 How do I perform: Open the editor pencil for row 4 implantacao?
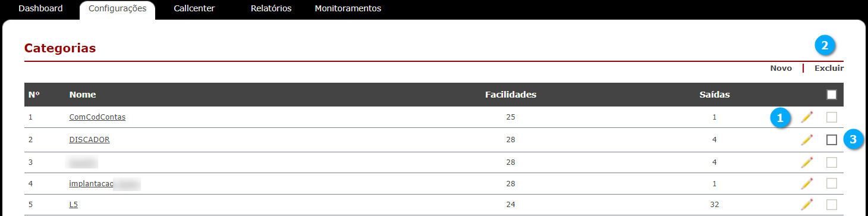click(x=807, y=183)
